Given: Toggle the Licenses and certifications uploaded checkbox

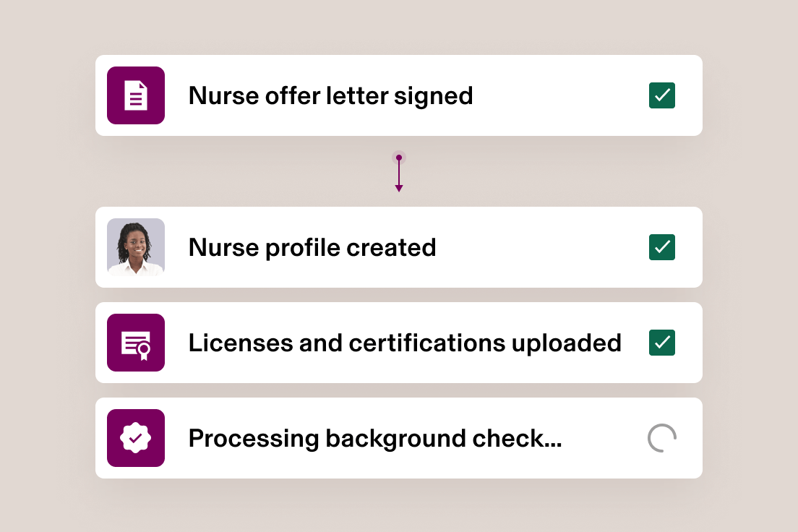Looking at the screenshot, I should tap(661, 343).
